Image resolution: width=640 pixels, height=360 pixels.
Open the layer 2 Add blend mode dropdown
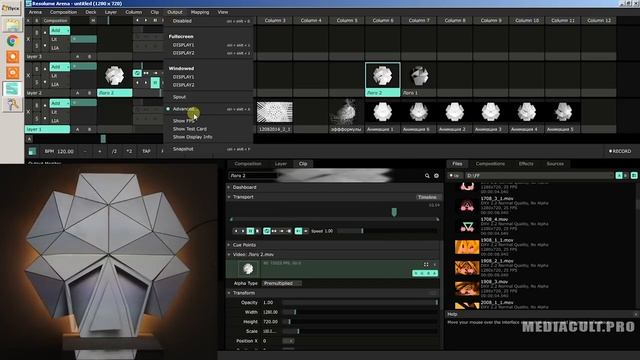tap(60, 67)
